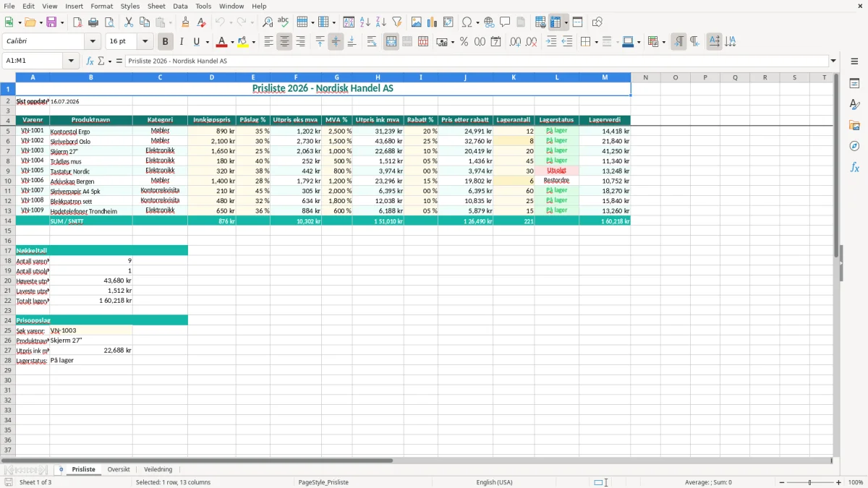Insert a hyperlink
This screenshot has height=488, width=868.
click(489, 22)
